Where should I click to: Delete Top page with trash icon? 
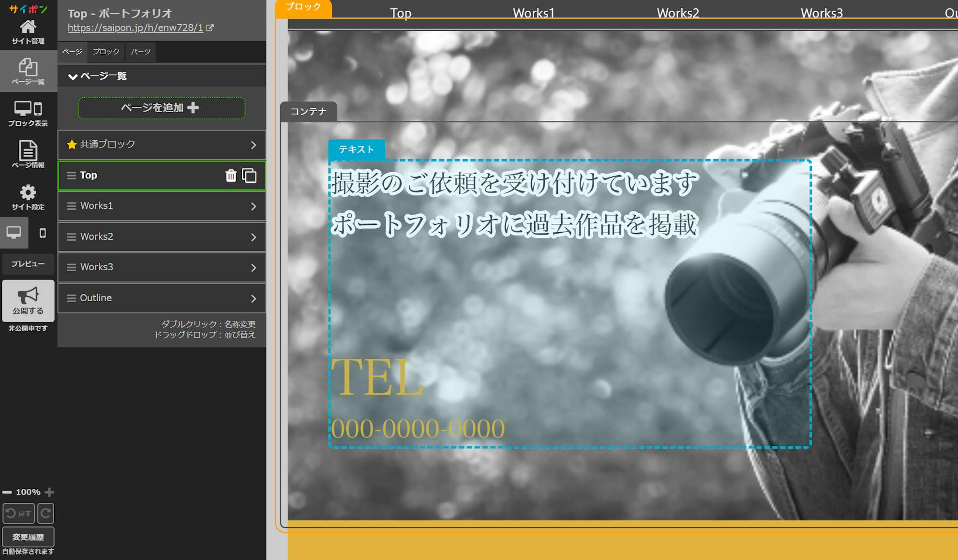pyautogui.click(x=231, y=176)
